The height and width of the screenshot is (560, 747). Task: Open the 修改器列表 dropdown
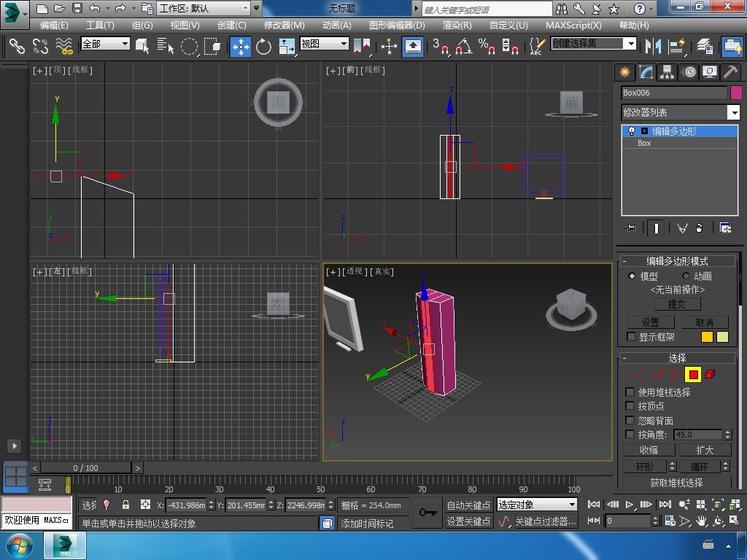pyautogui.click(x=734, y=113)
